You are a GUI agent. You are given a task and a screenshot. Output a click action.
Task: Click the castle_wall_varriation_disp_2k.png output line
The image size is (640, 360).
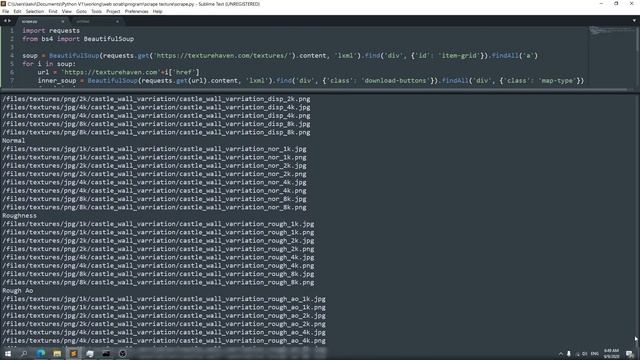[x=156, y=99]
